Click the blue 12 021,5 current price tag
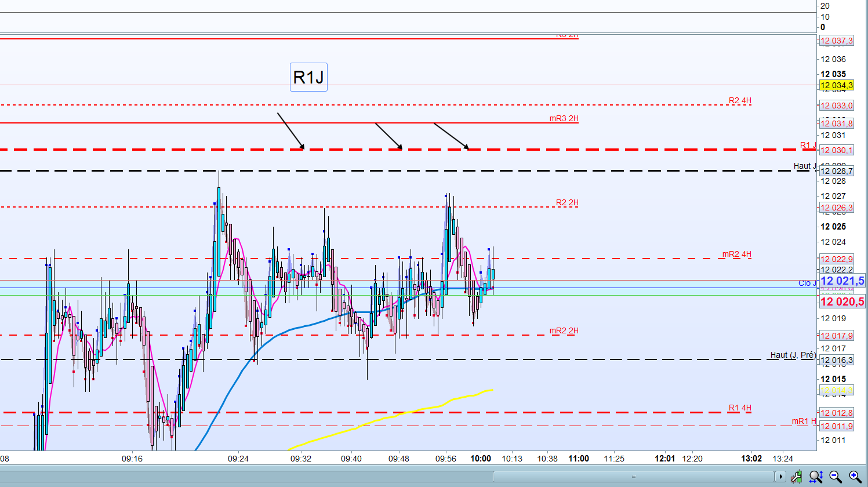 click(842, 281)
